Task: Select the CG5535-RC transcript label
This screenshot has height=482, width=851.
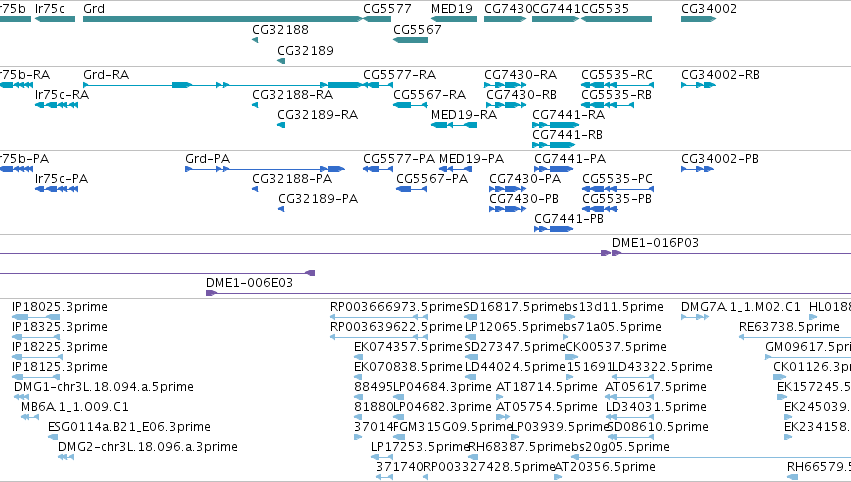Action: coord(617,74)
